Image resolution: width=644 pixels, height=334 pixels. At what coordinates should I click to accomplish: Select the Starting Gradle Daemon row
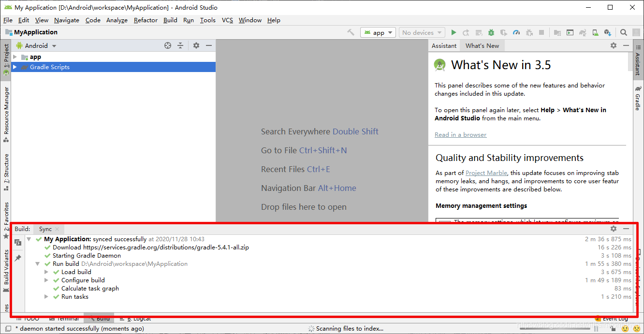(x=329, y=256)
